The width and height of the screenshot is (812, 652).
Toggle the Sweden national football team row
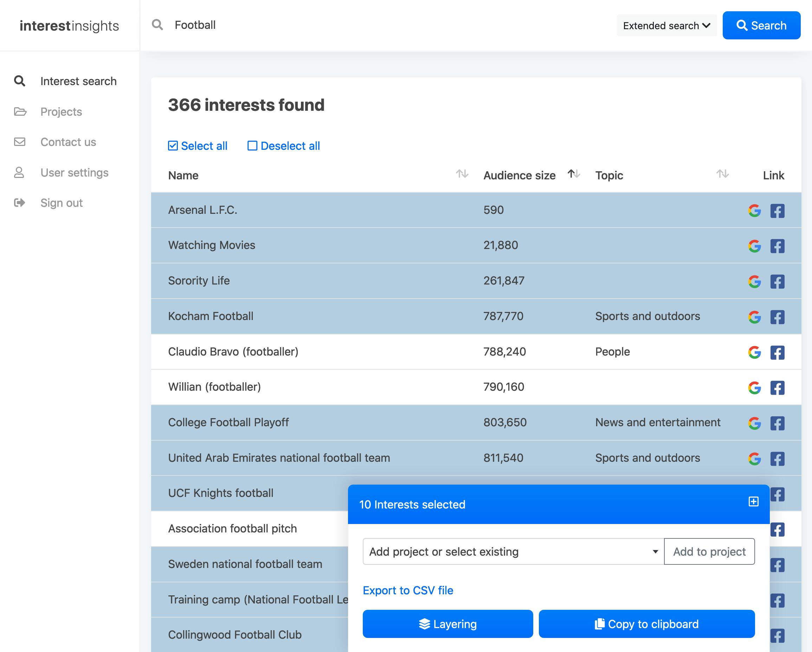249,564
